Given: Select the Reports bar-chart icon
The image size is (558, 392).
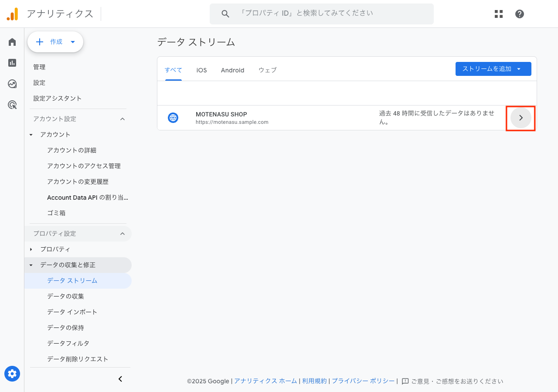Looking at the screenshot, I should point(12,62).
